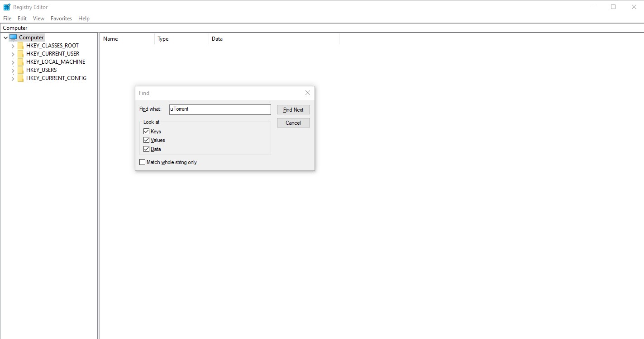
Task: Collapse the Computer tree node
Action: click(x=5, y=38)
